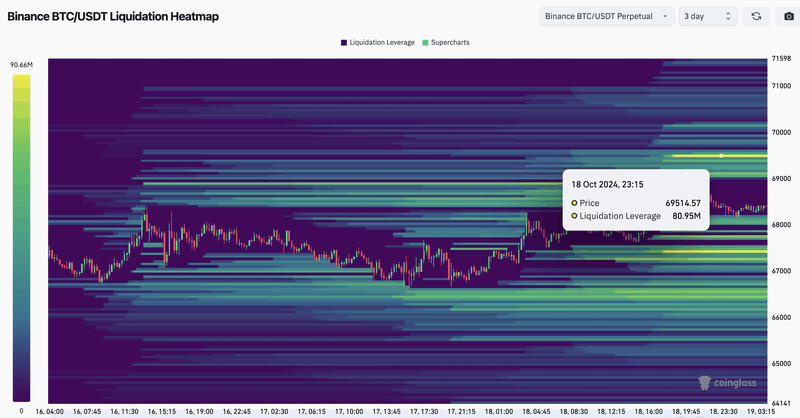800x418 pixels.
Task: Click the 67000 price axis label
Action: [781, 271]
